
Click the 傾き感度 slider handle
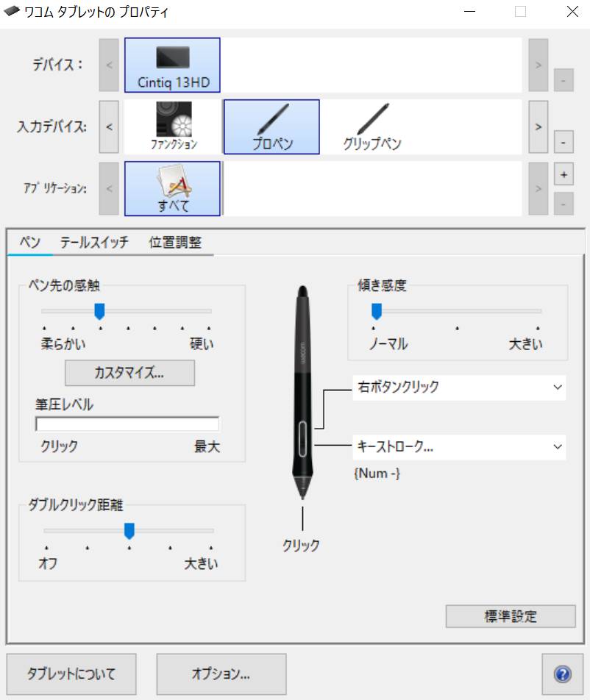click(377, 311)
